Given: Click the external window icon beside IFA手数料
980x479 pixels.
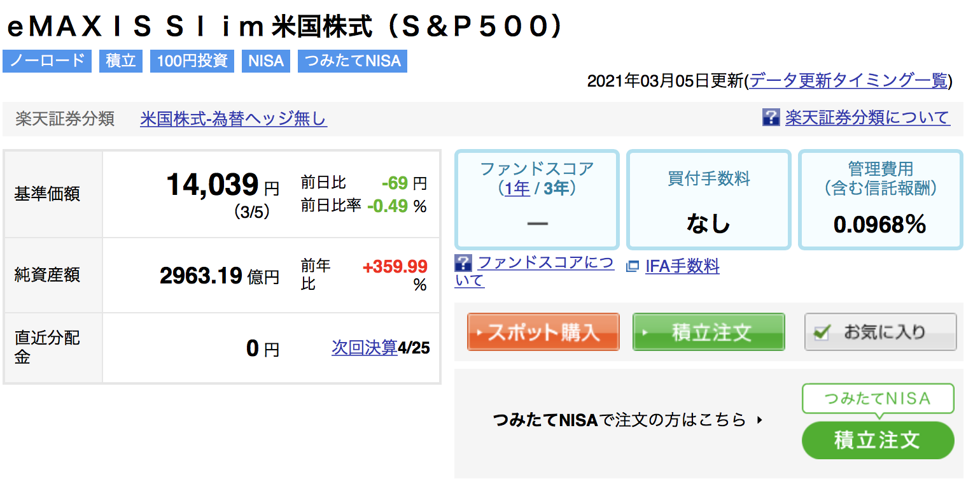Looking at the screenshot, I should pyautogui.click(x=633, y=266).
